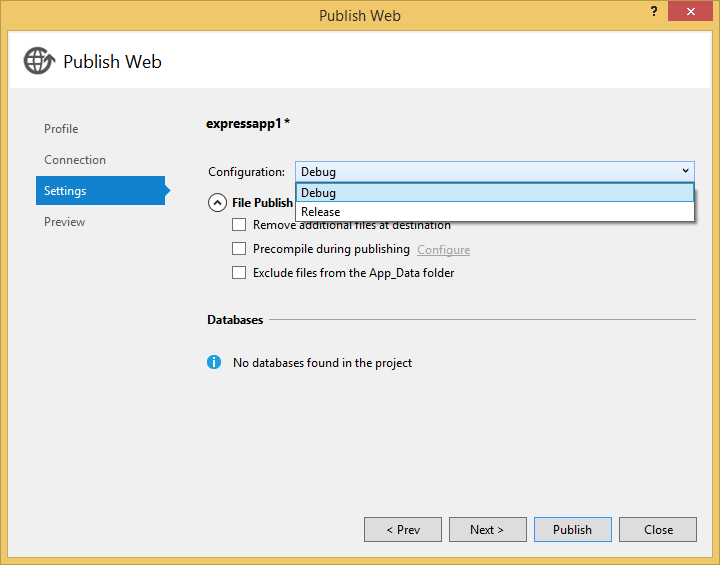Select the Settings step
Image resolution: width=720 pixels, height=565 pixels.
[x=101, y=191]
